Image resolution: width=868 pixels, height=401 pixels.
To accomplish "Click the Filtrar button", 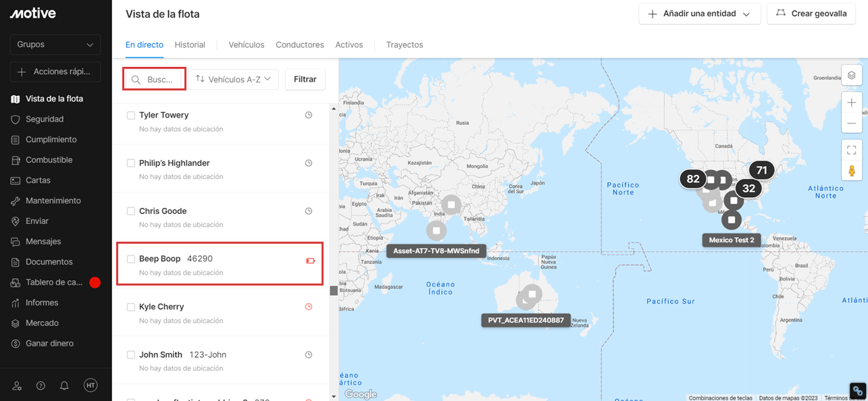I will [x=305, y=79].
